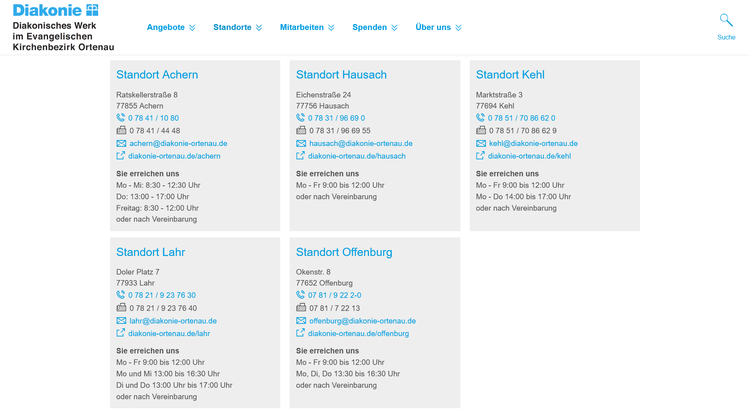The image size is (750, 413).
Task: Click the external link icon for diakonie-ortenau.de/achern
Action: point(121,156)
